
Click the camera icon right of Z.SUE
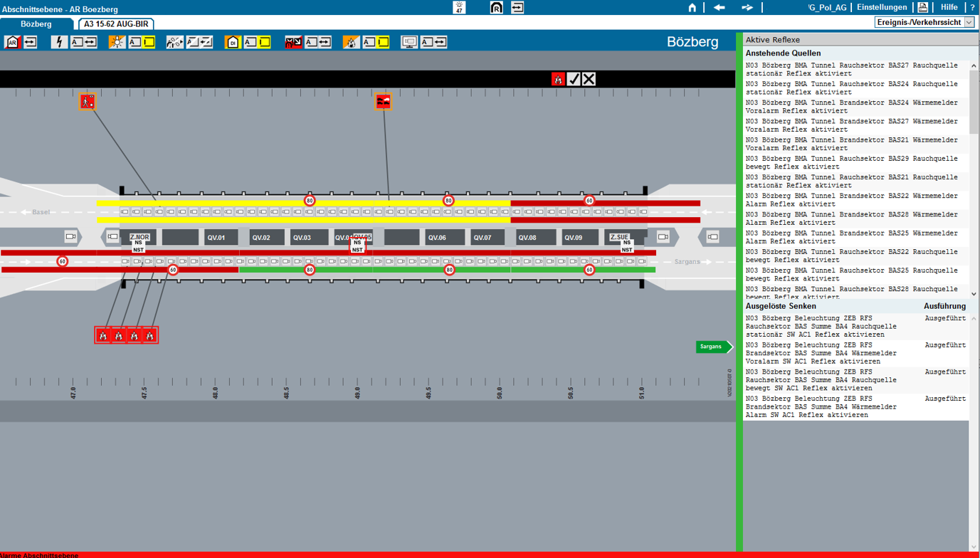[663, 236]
